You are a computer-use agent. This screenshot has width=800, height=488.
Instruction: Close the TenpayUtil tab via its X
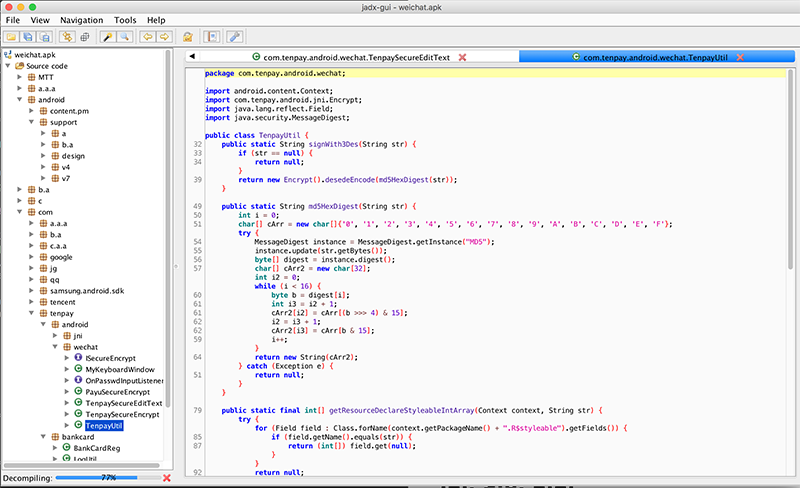tap(740, 57)
